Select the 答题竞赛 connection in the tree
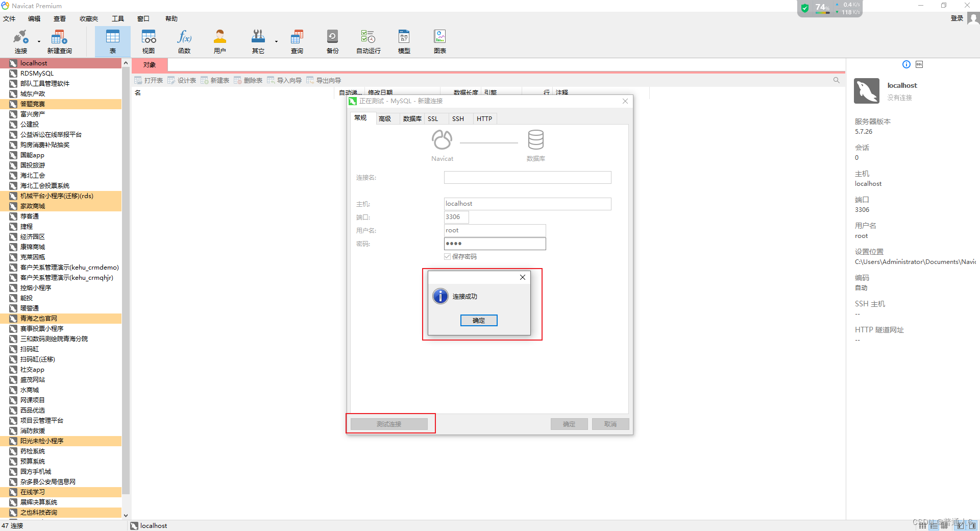This screenshot has height=531, width=980. (x=61, y=104)
